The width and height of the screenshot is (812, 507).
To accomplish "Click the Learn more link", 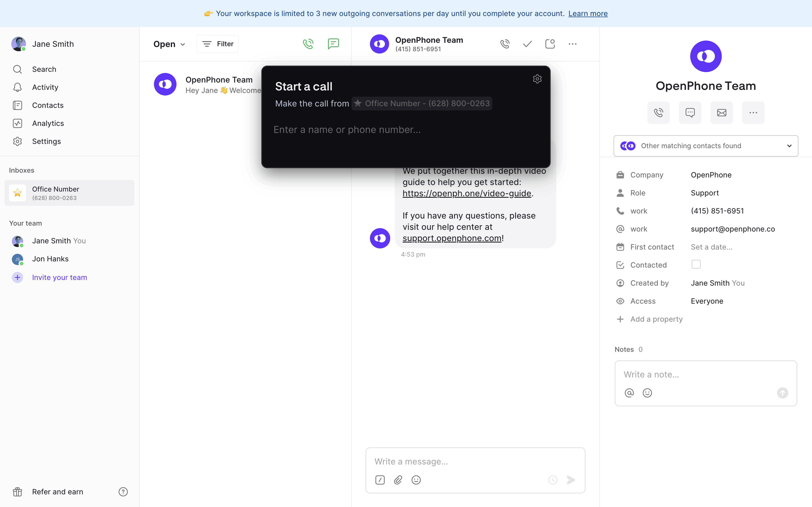I will click(588, 14).
